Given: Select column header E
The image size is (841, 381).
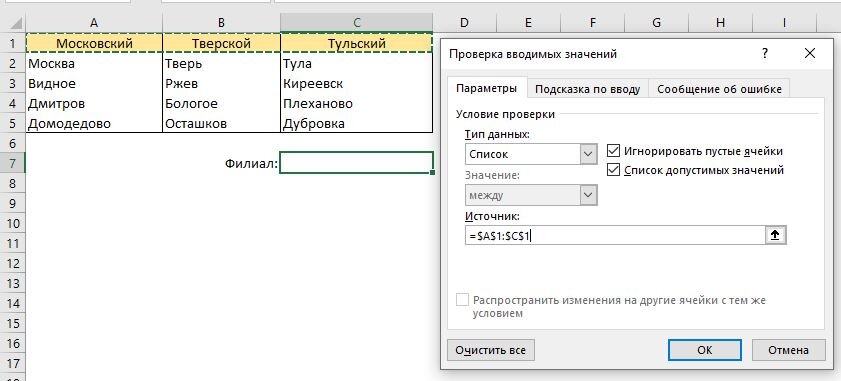Looking at the screenshot, I should (x=528, y=23).
